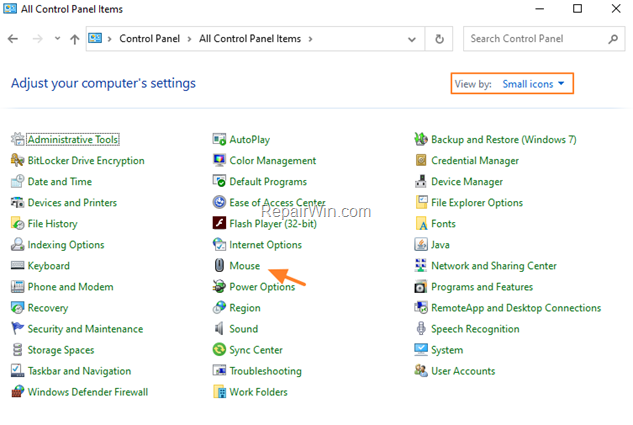Click the Speech Recognition microphone icon
633x425 pixels.
click(421, 329)
